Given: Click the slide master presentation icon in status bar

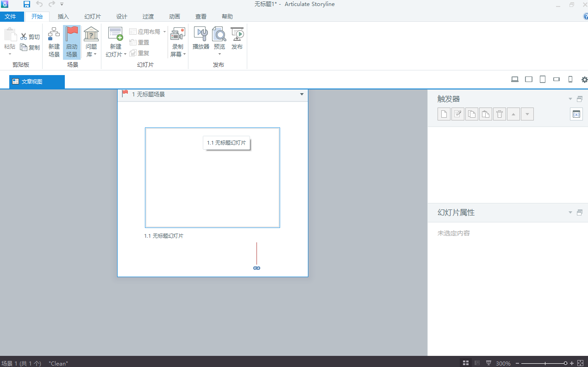Looking at the screenshot, I should [488, 363].
